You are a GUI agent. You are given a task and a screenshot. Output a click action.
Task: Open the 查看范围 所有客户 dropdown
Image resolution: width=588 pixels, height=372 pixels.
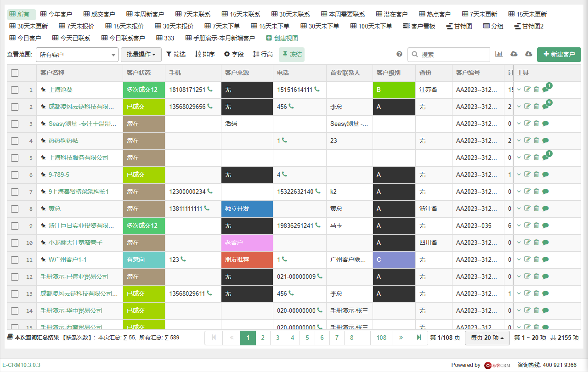(77, 55)
